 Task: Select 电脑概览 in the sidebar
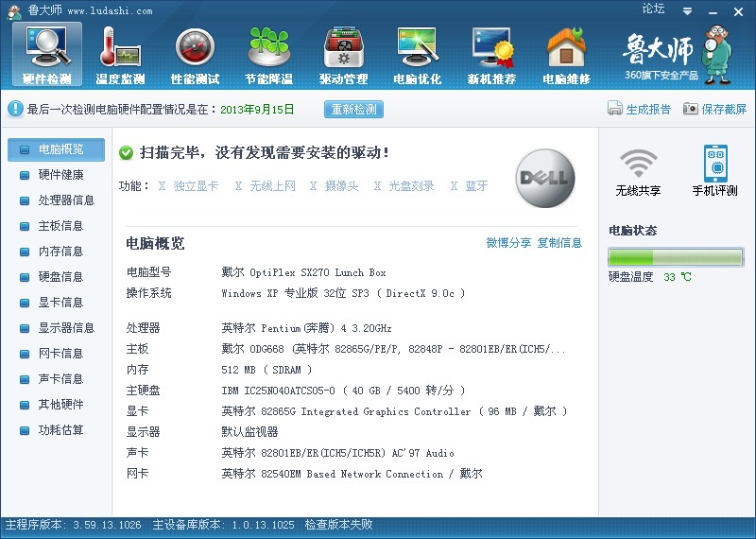57,149
